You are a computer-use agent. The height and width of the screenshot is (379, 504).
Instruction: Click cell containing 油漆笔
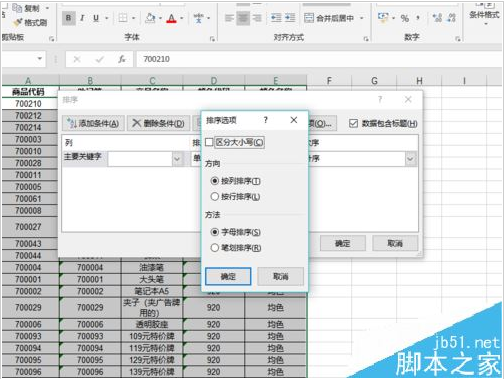click(x=152, y=267)
